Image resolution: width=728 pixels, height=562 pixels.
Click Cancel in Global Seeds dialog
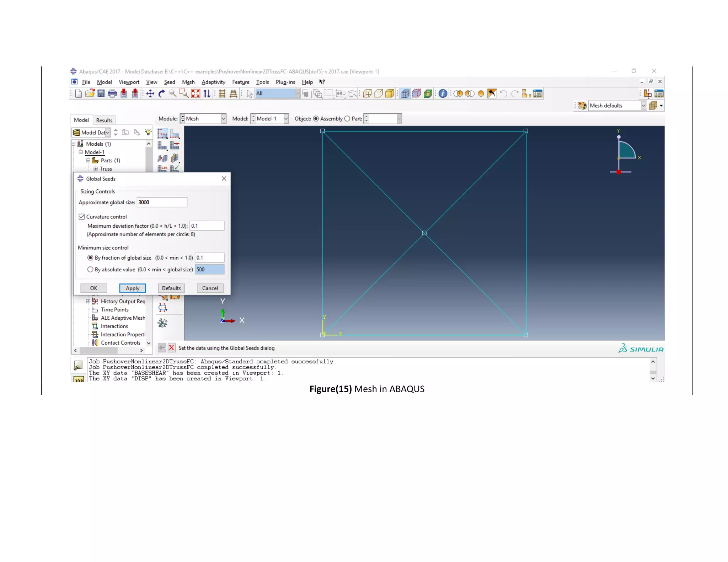210,288
